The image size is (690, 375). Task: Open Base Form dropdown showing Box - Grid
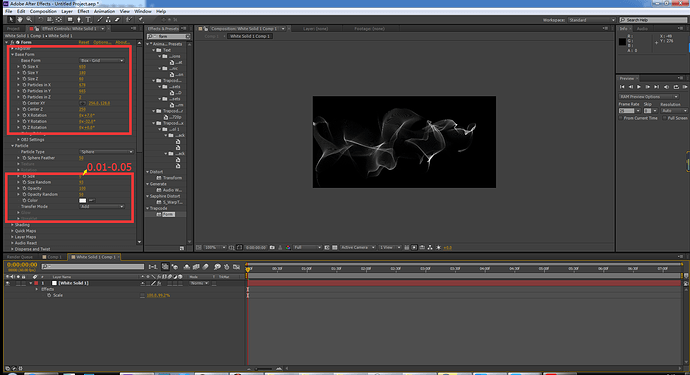click(x=102, y=61)
